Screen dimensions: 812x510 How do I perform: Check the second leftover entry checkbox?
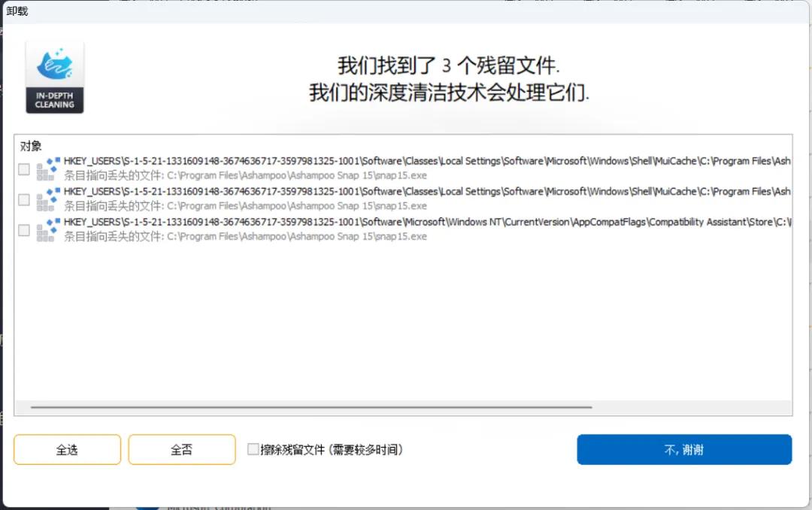(23, 199)
